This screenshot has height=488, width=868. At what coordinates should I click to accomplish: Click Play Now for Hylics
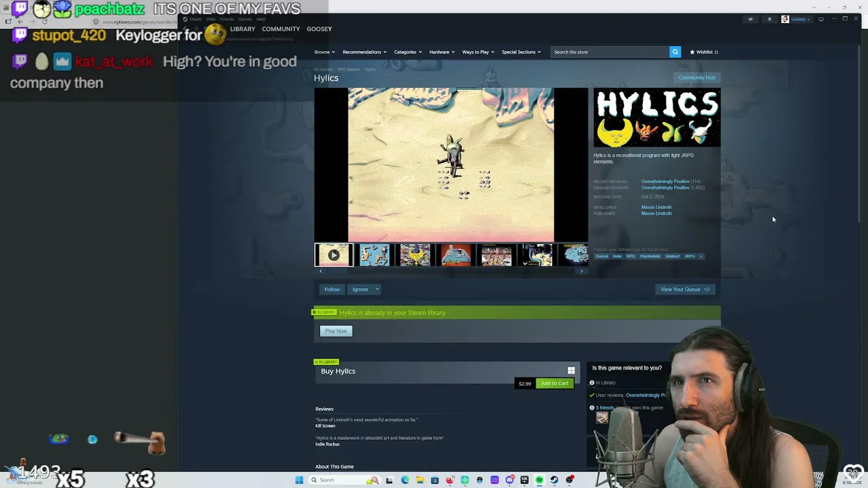point(336,331)
